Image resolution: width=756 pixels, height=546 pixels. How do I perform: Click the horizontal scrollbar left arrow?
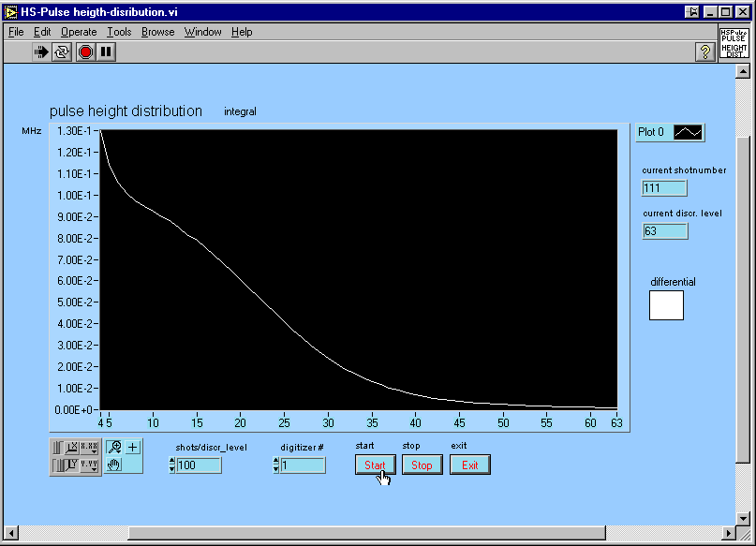coord(11,533)
